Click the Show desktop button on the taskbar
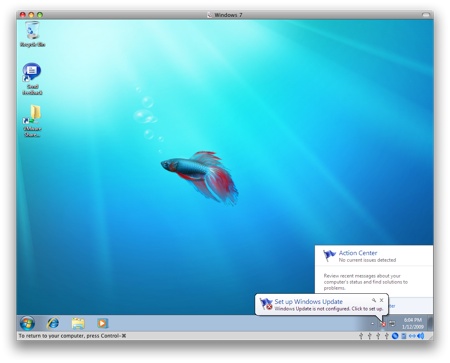Screen dimensions: 450x363 coord(430,323)
